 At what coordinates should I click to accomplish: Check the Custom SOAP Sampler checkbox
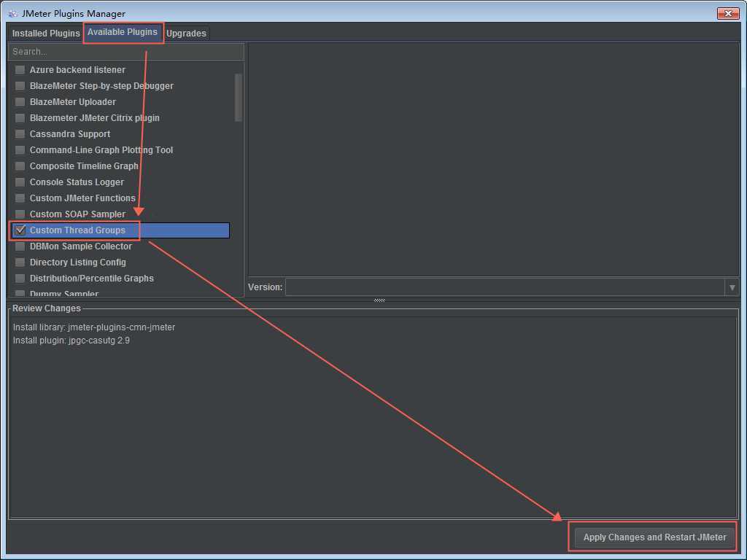click(x=20, y=214)
